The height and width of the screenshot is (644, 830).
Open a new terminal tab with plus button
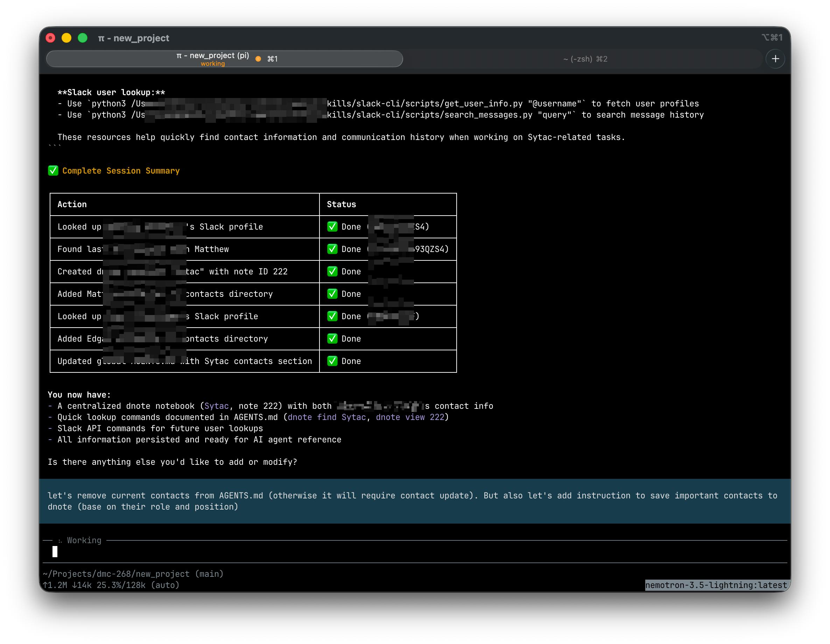click(775, 59)
